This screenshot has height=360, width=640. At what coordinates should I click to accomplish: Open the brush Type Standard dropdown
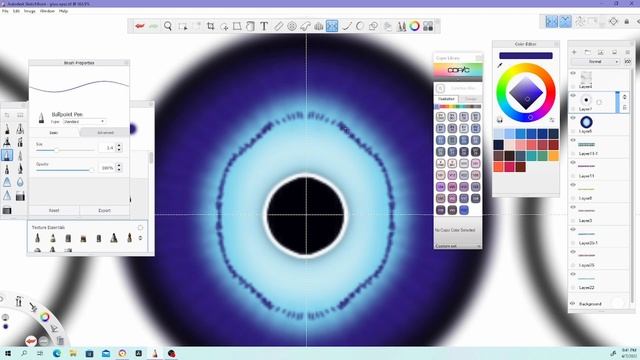tap(84, 122)
